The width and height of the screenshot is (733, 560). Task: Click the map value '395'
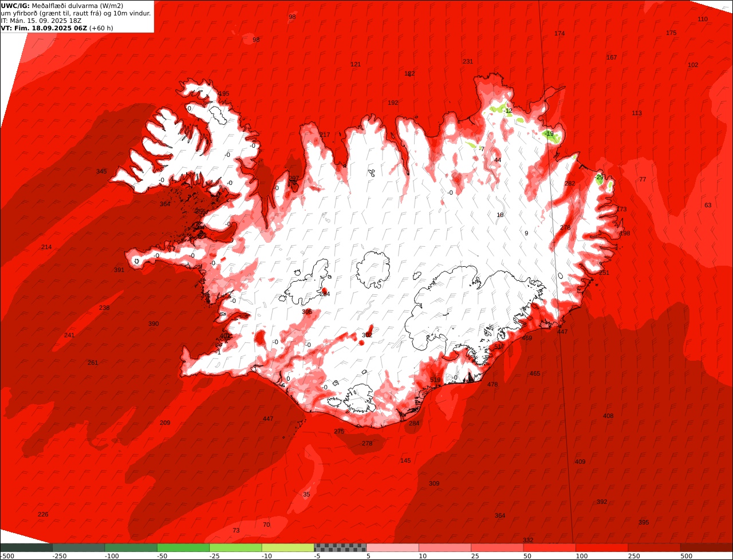click(644, 522)
